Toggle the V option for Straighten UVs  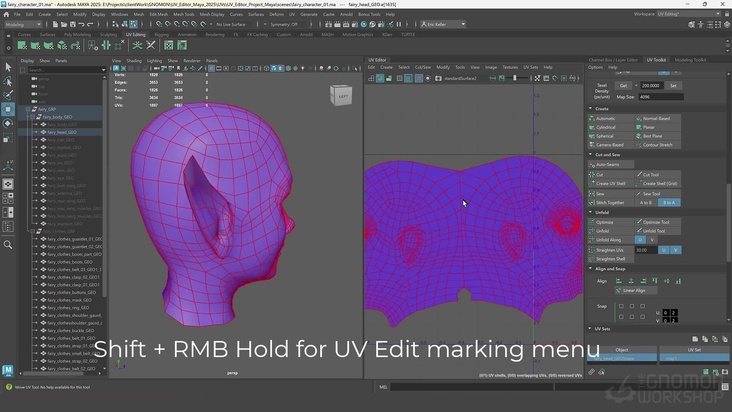point(676,250)
